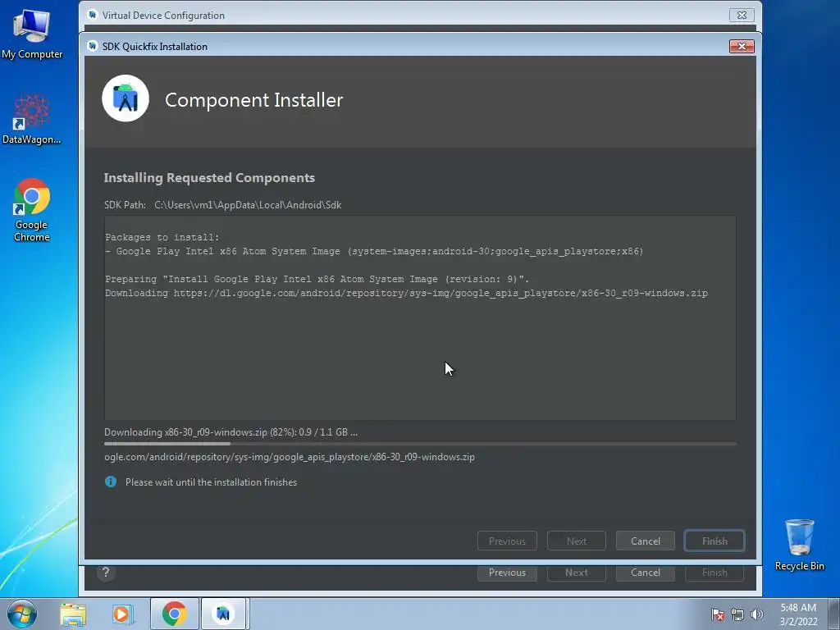This screenshot has width=840, height=630.
Task: Launch Windows Media Player from taskbar
Action: click(122, 614)
